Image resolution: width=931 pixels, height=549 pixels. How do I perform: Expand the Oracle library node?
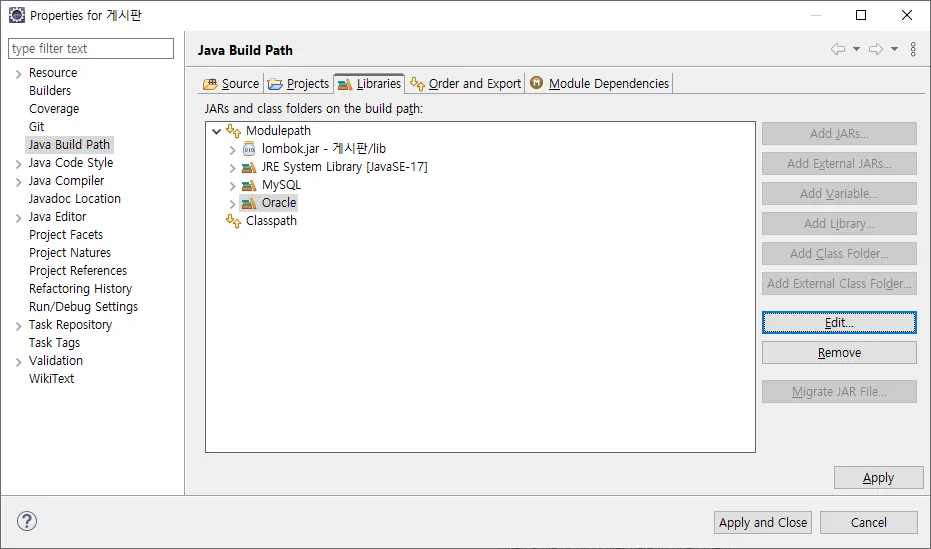(233, 203)
